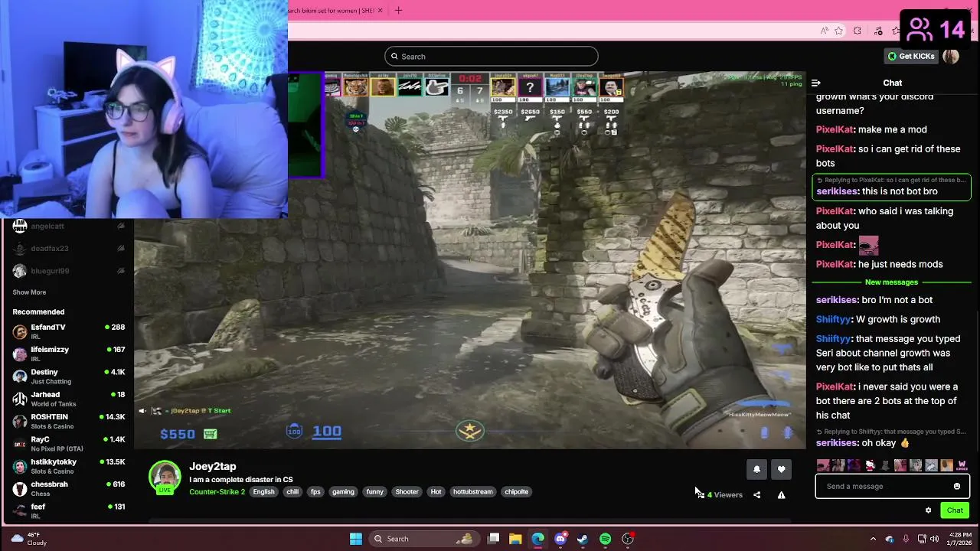Viewport: 980px width, 551px height.
Task: Open RayC recommended channel
Action: 69,443
